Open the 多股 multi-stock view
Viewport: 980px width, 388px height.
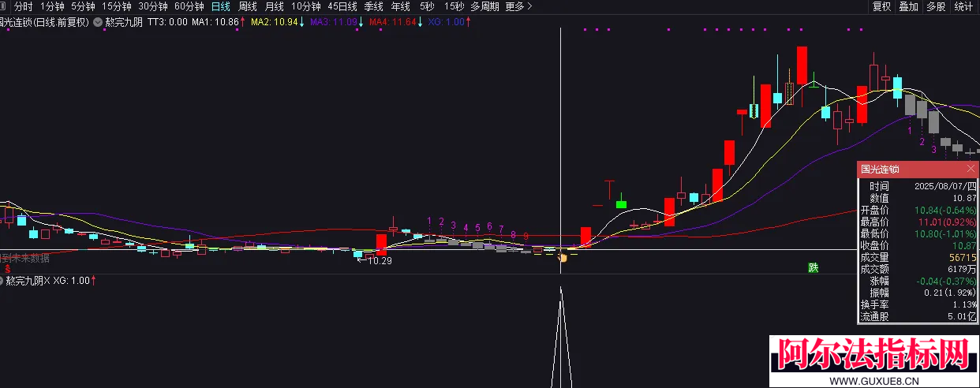coord(936,6)
